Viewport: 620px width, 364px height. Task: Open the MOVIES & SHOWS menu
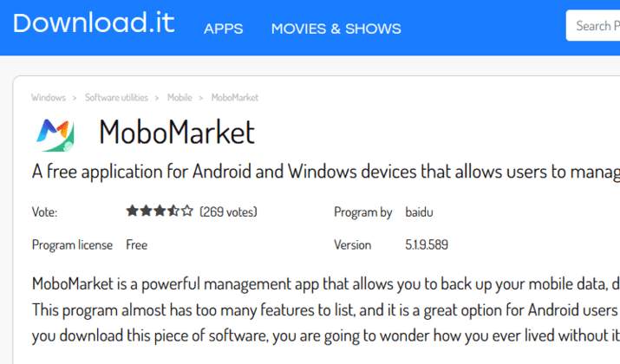(336, 29)
